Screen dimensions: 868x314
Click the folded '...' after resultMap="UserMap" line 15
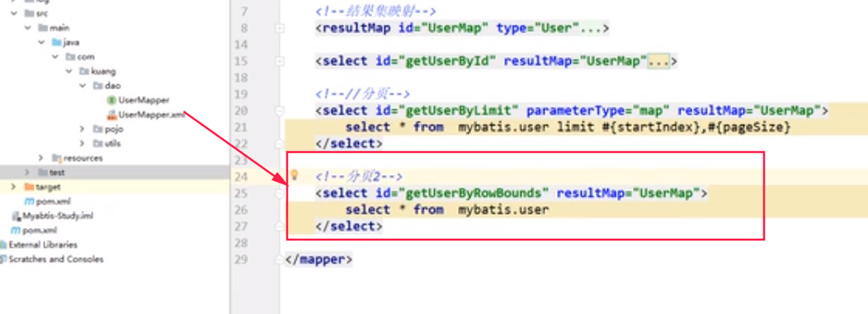coord(658,61)
